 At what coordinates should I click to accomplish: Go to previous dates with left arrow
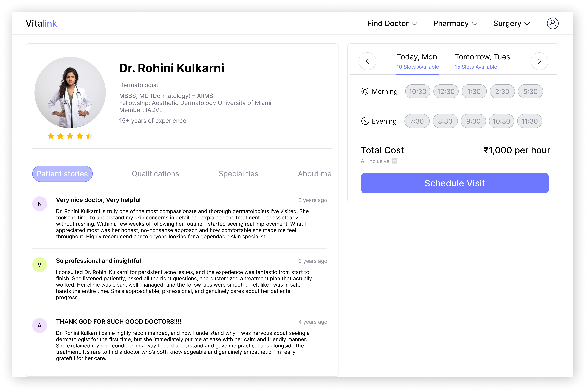pyautogui.click(x=367, y=61)
